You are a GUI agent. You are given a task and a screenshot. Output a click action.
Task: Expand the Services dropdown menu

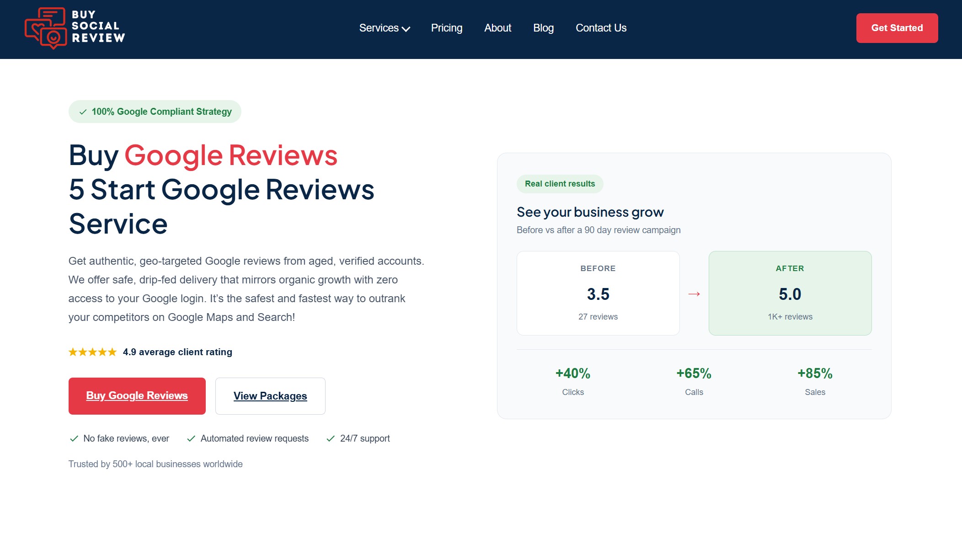(385, 28)
